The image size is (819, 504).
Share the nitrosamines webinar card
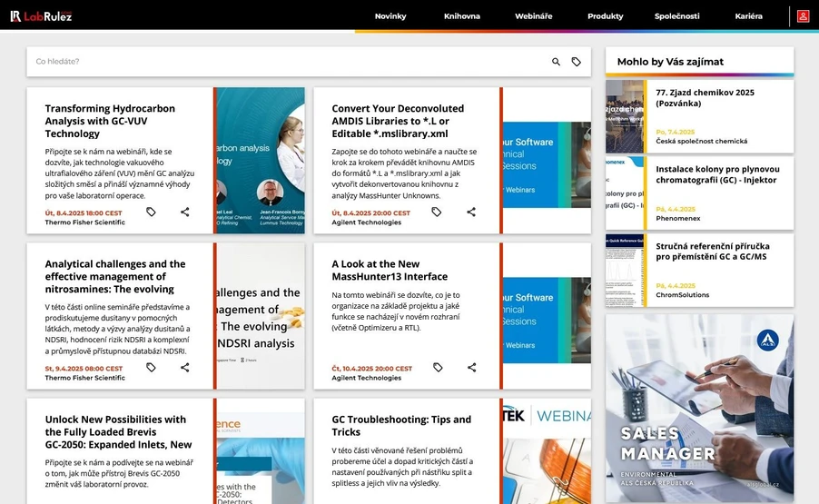(x=185, y=367)
